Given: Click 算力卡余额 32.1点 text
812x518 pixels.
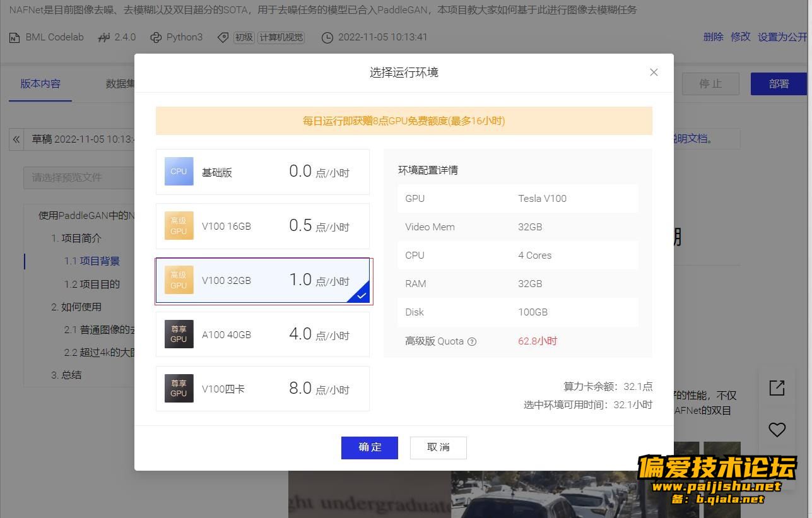Looking at the screenshot, I should pyautogui.click(x=608, y=386).
